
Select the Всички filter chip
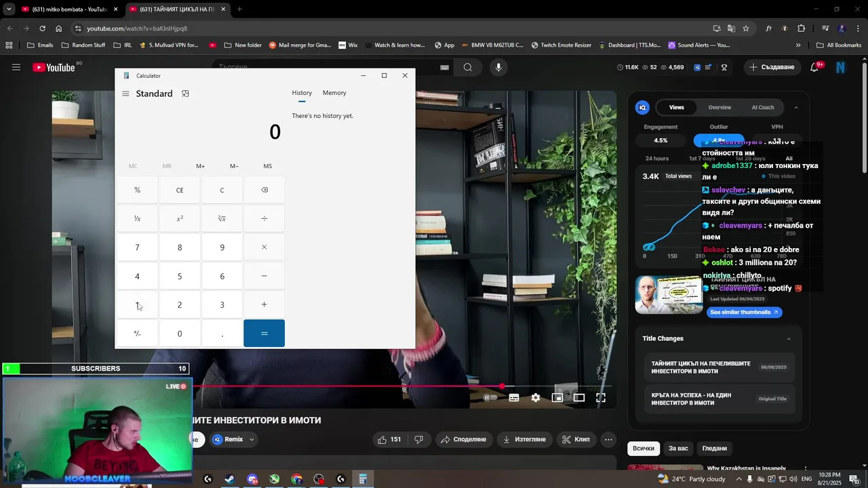click(x=644, y=448)
